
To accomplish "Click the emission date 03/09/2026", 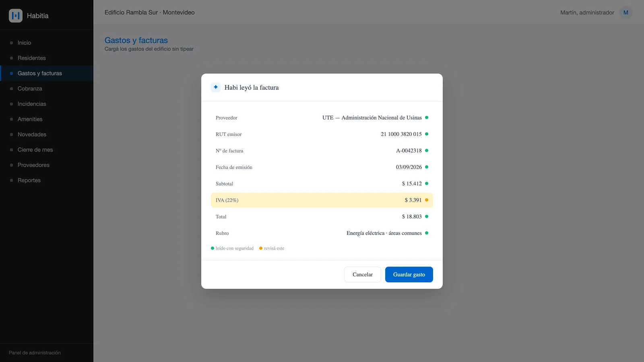I will (x=409, y=167).
